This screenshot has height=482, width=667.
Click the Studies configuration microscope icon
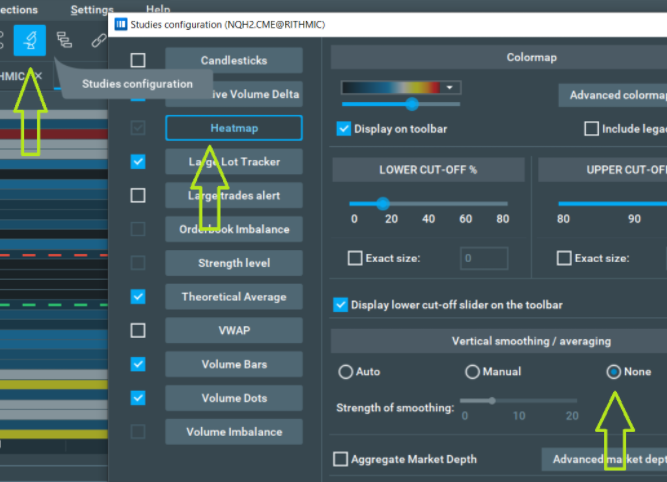pyautogui.click(x=30, y=40)
